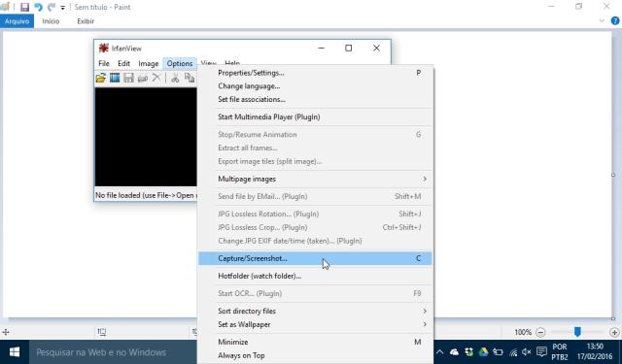Select Minimize from Options menu
This screenshot has height=364, width=622.
(x=315, y=343)
